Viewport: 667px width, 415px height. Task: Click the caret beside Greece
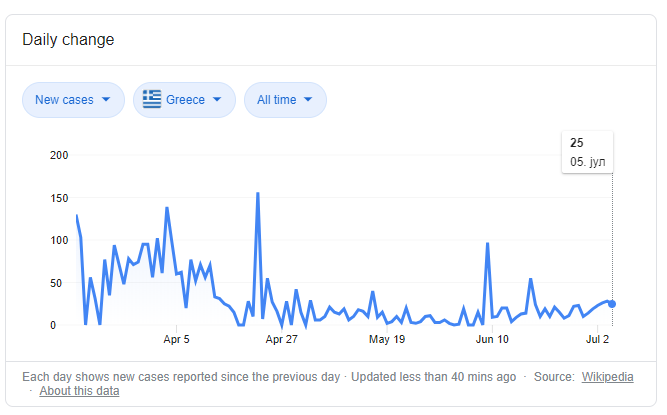coord(217,99)
